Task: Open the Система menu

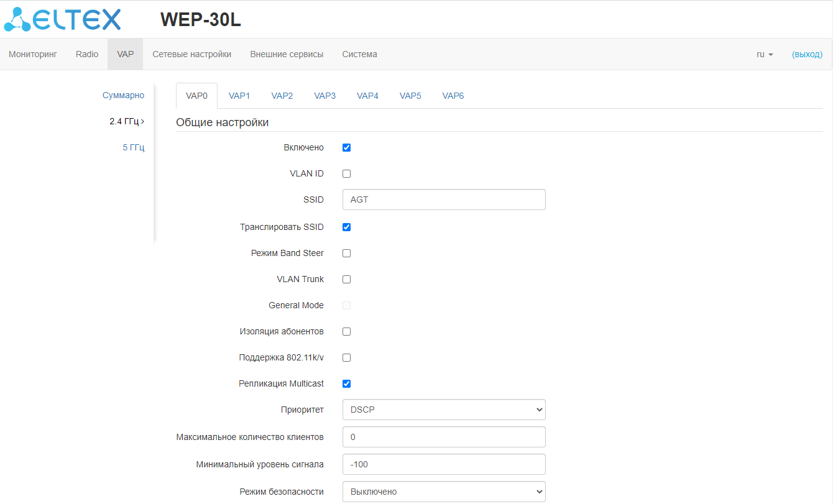Action: tap(359, 54)
